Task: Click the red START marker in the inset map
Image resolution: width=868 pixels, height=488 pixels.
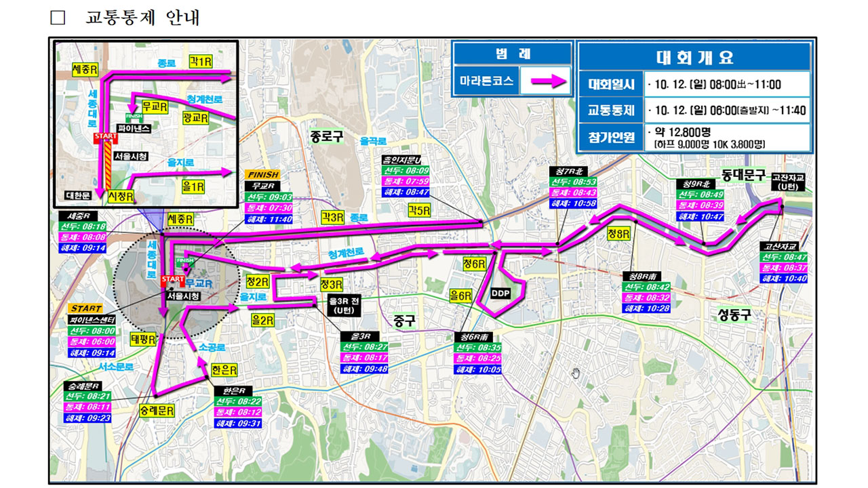Action: [x=105, y=138]
